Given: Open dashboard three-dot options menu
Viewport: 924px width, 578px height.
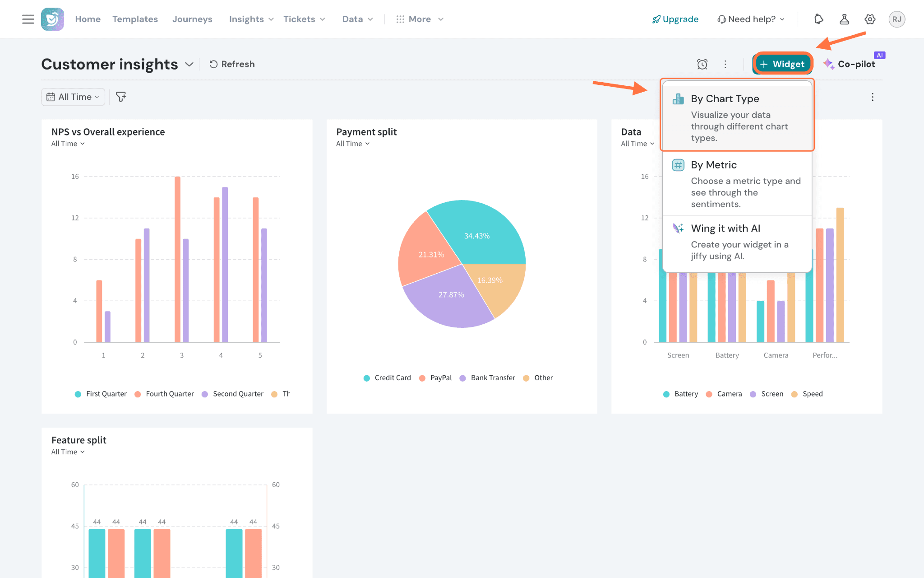Looking at the screenshot, I should 725,64.
